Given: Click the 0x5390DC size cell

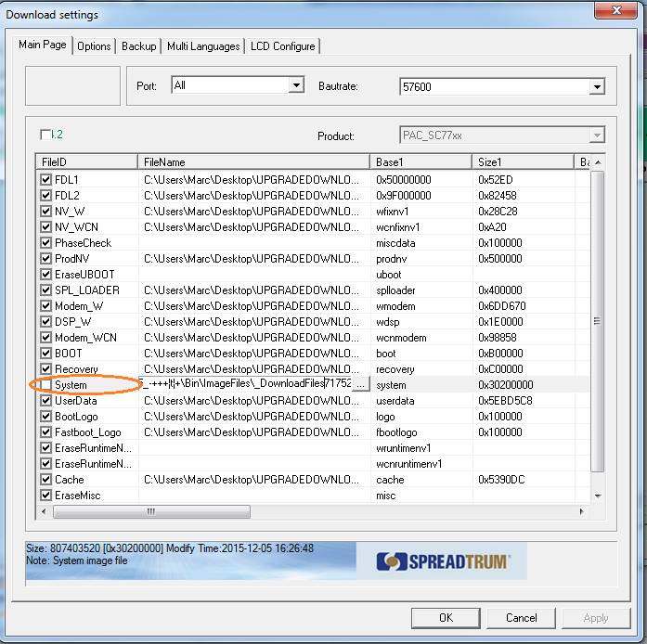Looking at the screenshot, I should [501, 480].
